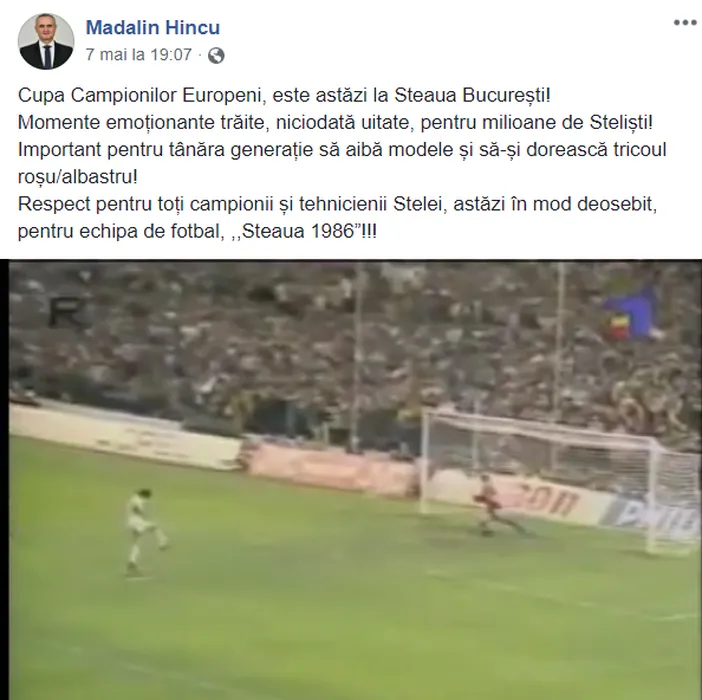Click the "R" watermark in the video
The height and width of the screenshot is (700, 702).
point(66,312)
